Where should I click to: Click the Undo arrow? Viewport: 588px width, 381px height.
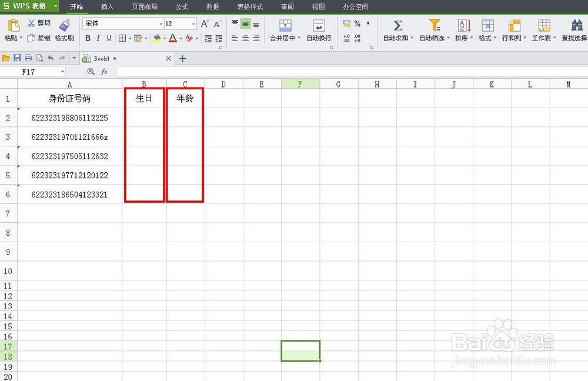tap(51, 58)
